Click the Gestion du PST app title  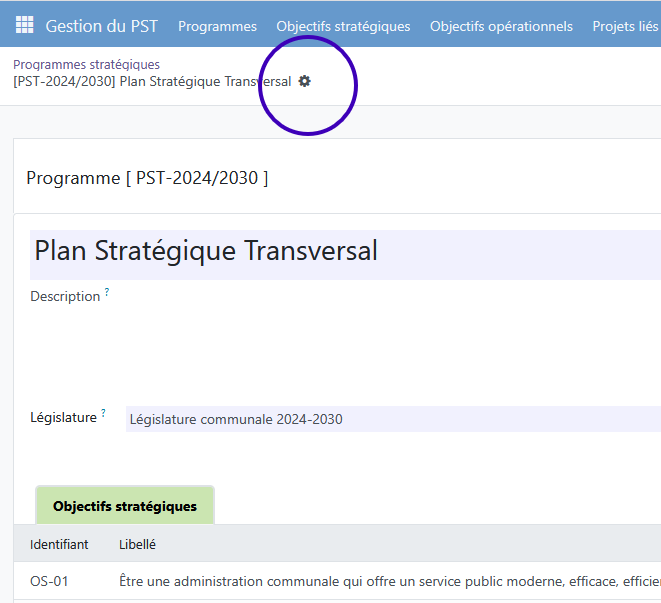coord(102,27)
